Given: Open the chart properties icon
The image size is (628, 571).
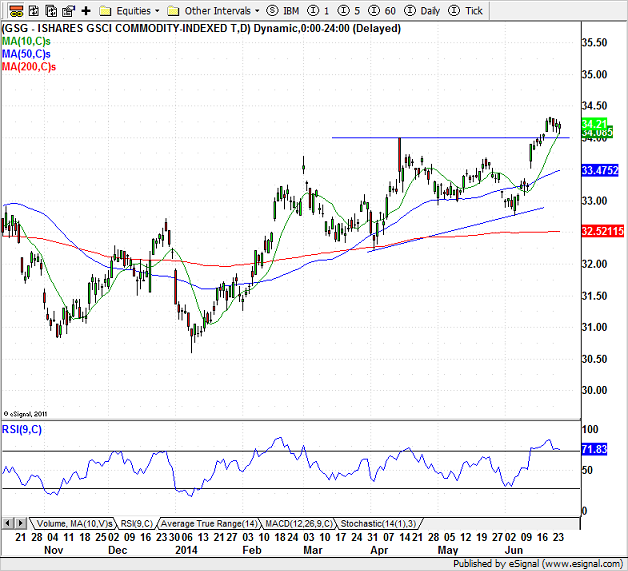Looking at the screenshot, I should pos(68,11).
